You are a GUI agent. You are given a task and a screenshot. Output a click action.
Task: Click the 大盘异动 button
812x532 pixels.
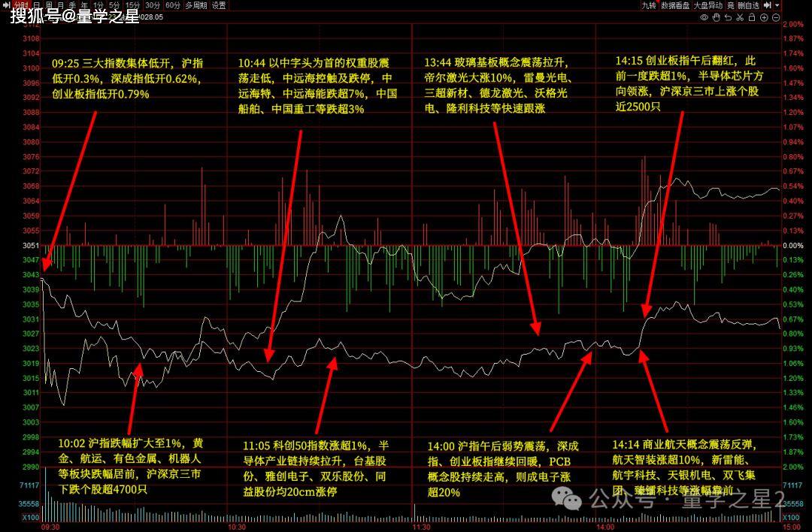coord(708,5)
